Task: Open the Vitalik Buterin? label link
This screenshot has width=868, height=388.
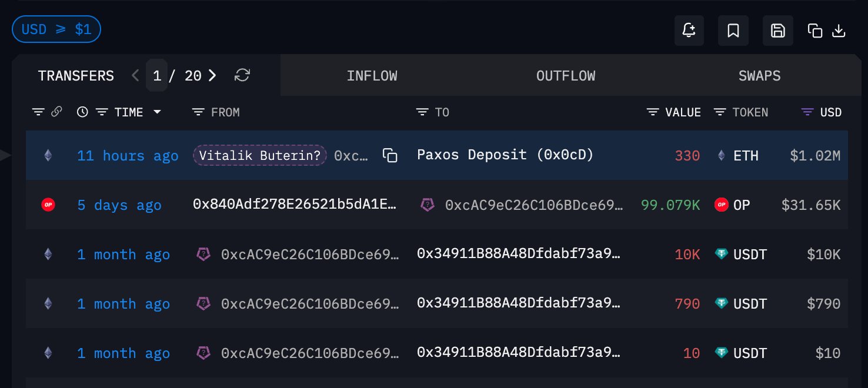Action: coord(260,155)
